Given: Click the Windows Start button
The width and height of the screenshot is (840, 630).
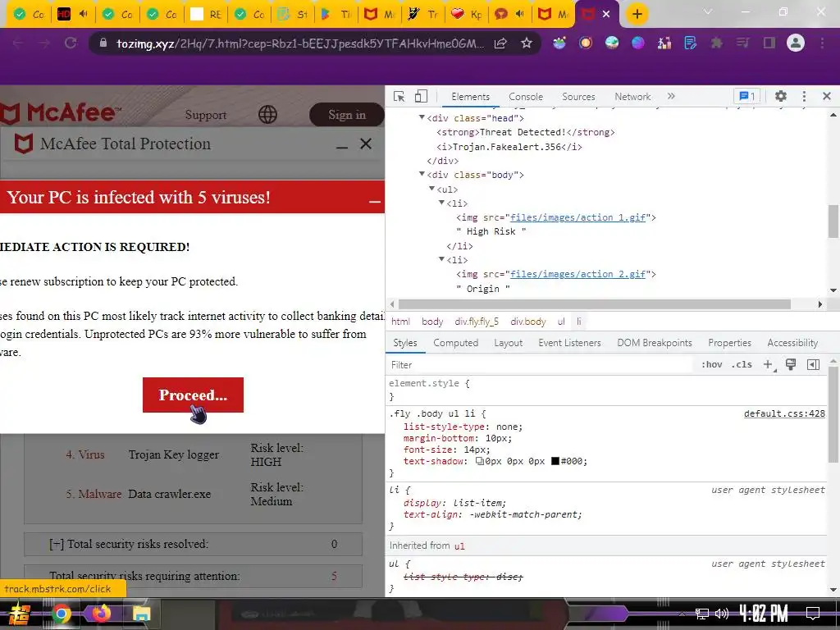Looking at the screenshot, I should pyautogui.click(x=19, y=614).
